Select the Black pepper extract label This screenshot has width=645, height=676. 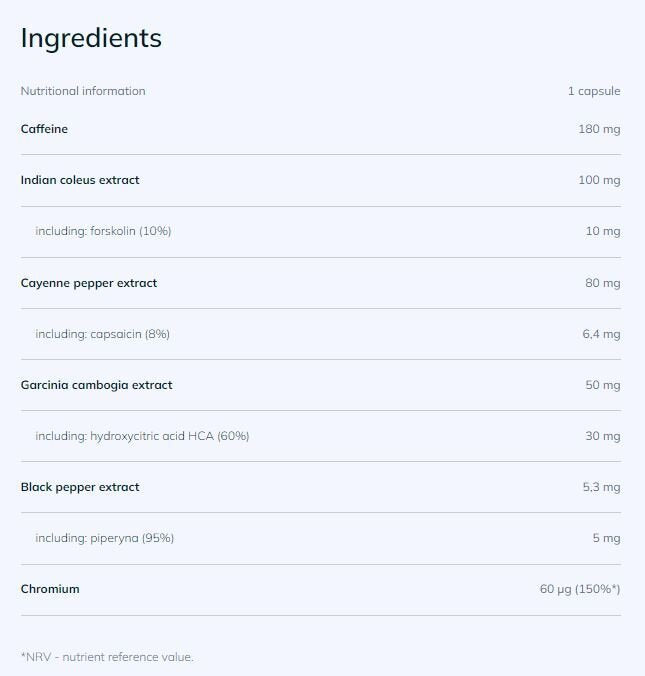(x=80, y=487)
